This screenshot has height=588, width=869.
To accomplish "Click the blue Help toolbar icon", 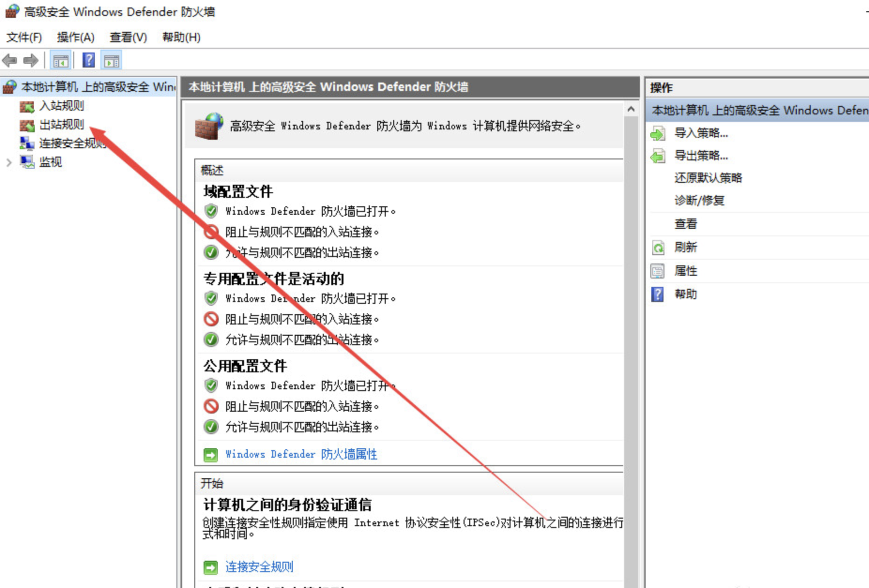I will [89, 60].
